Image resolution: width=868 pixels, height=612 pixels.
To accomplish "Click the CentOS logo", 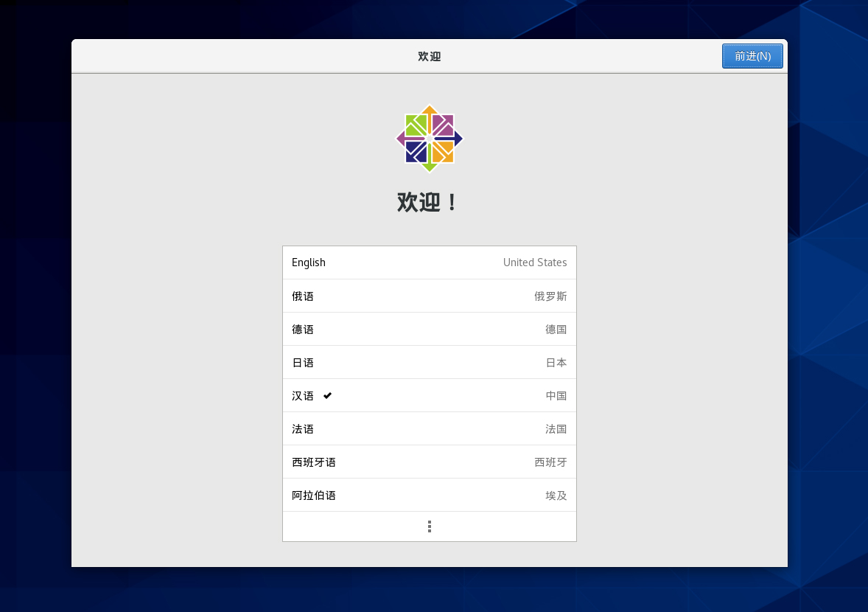I will (430, 139).
